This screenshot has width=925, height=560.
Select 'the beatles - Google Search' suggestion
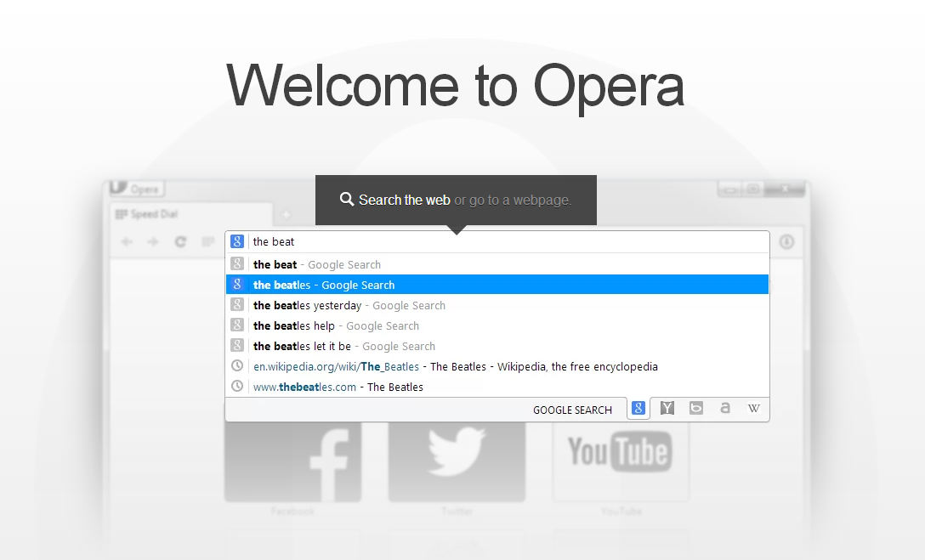(497, 285)
